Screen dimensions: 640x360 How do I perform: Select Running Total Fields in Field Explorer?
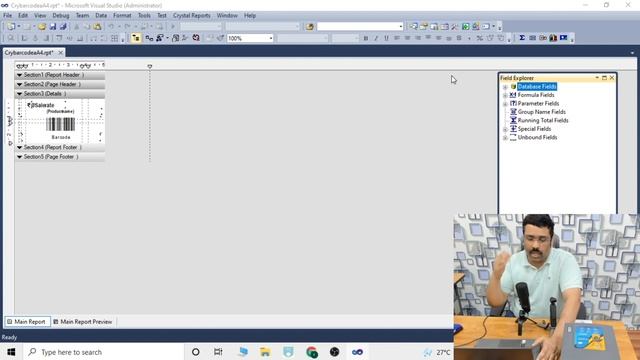[543, 120]
